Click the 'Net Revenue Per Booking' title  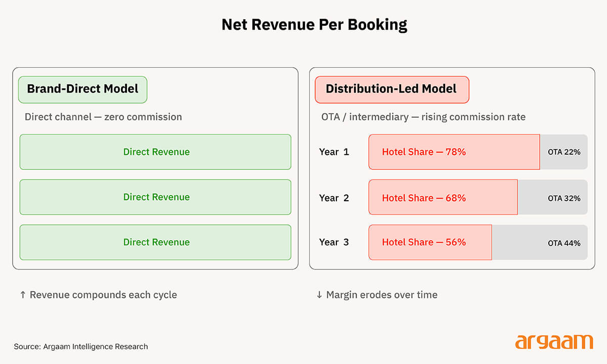point(314,26)
